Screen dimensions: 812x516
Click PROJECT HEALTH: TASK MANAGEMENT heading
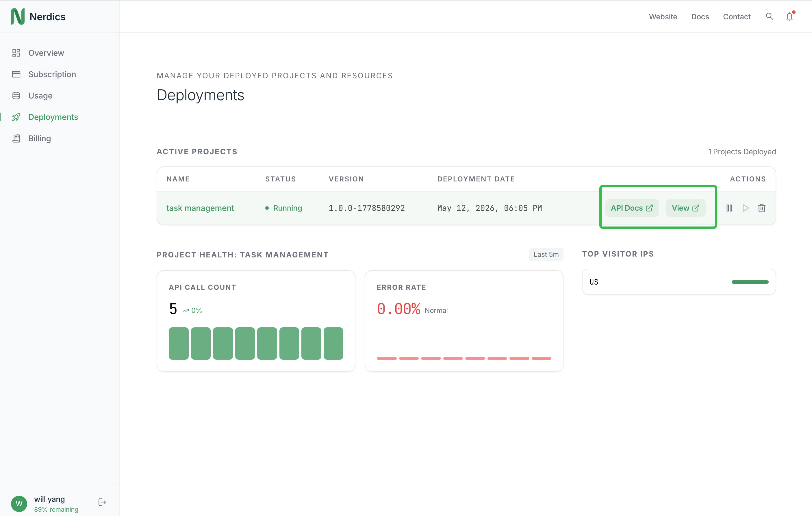pyautogui.click(x=242, y=255)
